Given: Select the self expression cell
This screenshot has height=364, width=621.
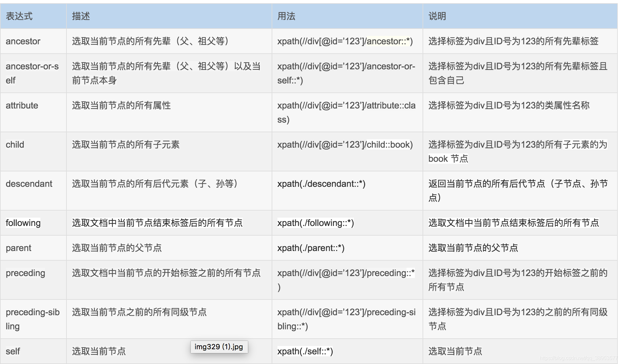Looking at the screenshot, I should tap(13, 351).
